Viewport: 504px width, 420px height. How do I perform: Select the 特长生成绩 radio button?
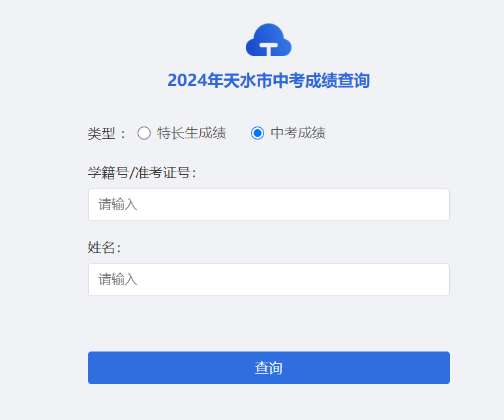144,133
